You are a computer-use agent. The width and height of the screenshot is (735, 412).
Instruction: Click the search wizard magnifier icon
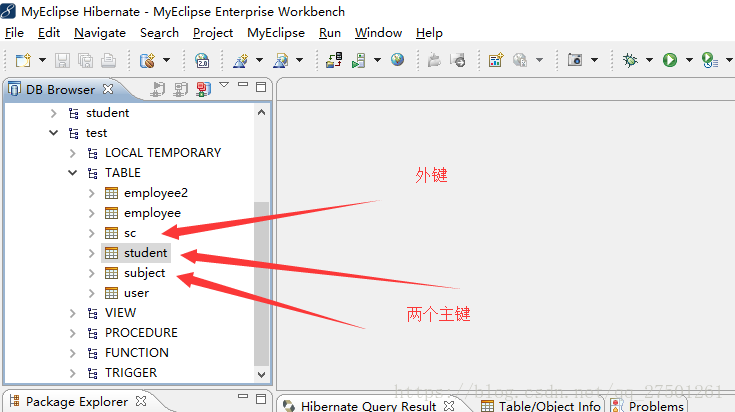tap(281, 60)
